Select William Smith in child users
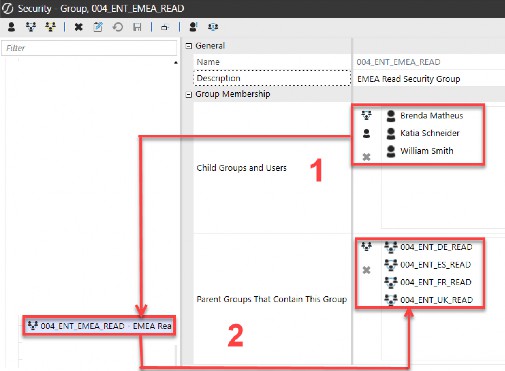 pos(419,151)
